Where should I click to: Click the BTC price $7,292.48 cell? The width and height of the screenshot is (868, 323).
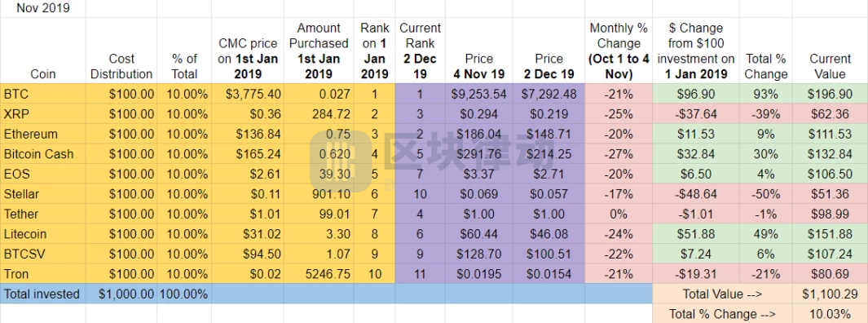pyautogui.click(x=549, y=94)
